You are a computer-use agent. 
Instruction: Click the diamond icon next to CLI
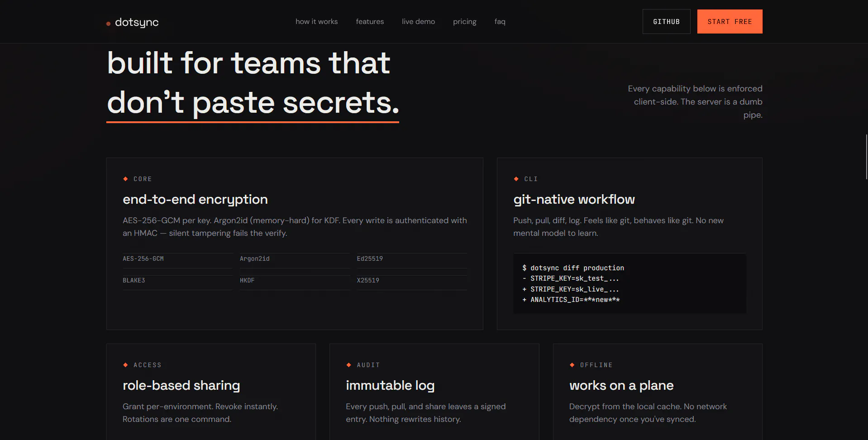(x=516, y=179)
